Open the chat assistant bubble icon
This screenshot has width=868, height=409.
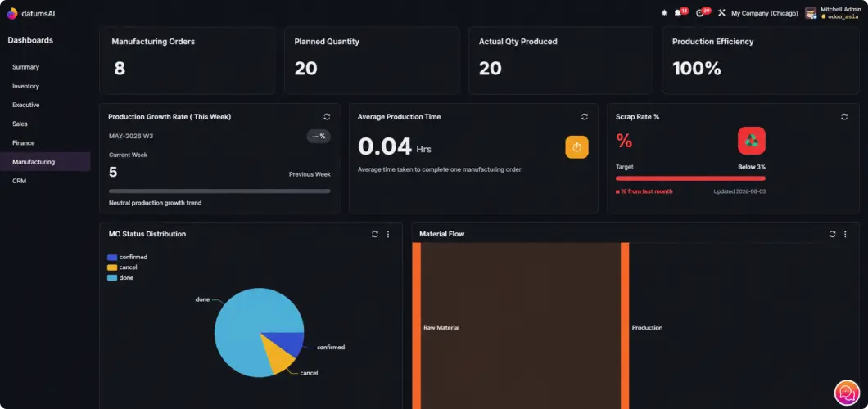tap(847, 393)
